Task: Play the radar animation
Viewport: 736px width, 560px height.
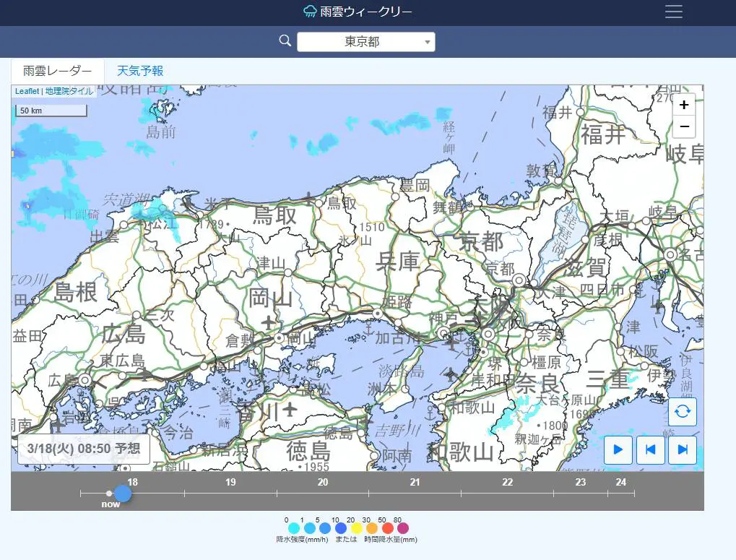Action: 618,449
